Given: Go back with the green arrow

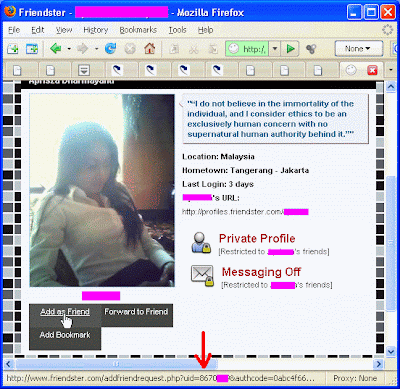Looking at the screenshot, I should (56, 49).
